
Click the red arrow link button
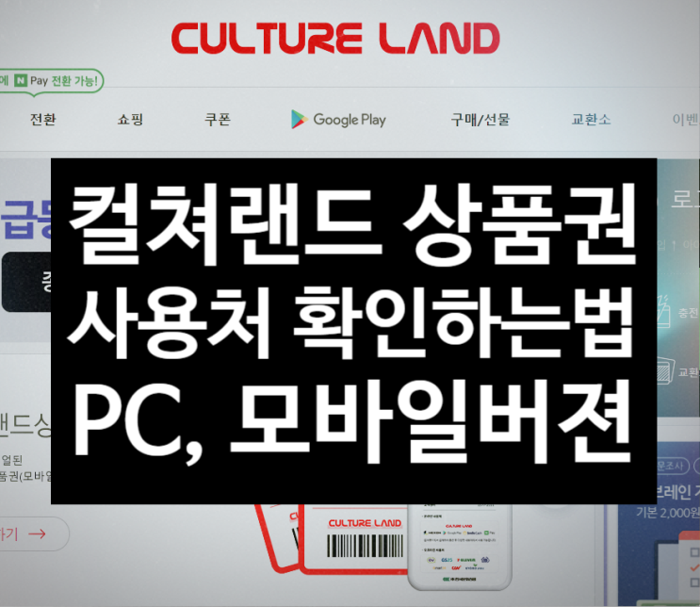[34, 533]
